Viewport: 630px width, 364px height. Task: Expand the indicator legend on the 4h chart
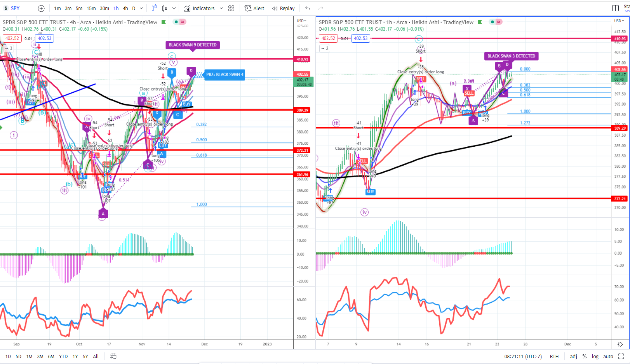9,49
